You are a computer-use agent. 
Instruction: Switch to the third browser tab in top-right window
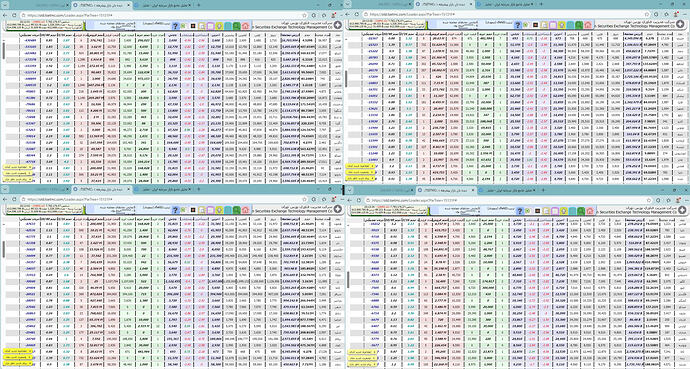coord(505,4)
